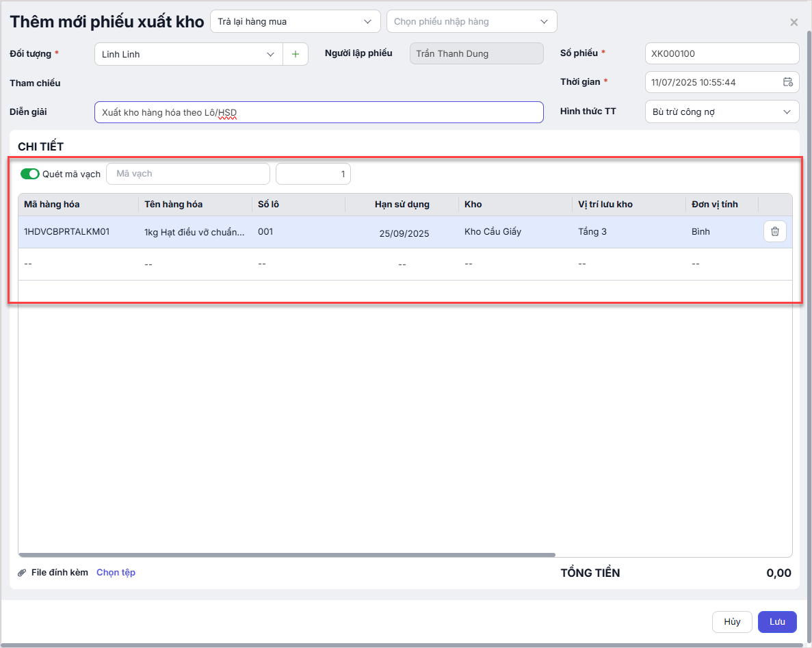Click the horizontal scrollbar under the table
Viewport: 812px width, 648px height.
[x=287, y=555]
